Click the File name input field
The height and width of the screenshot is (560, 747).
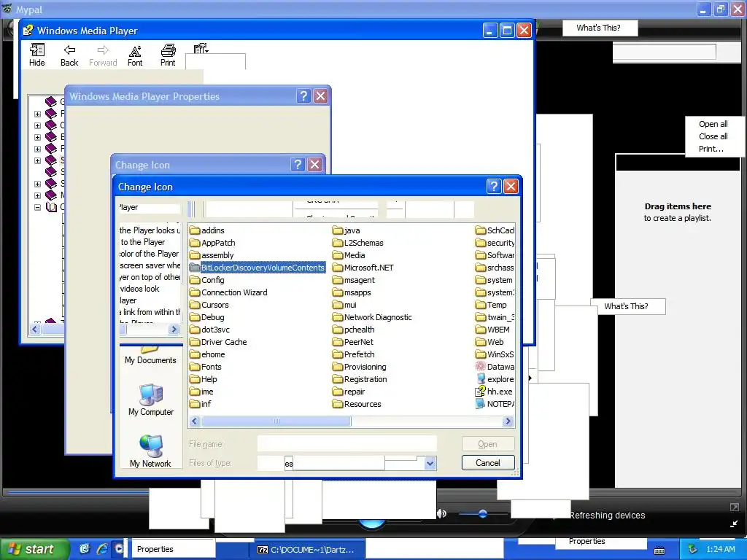click(347, 444)
